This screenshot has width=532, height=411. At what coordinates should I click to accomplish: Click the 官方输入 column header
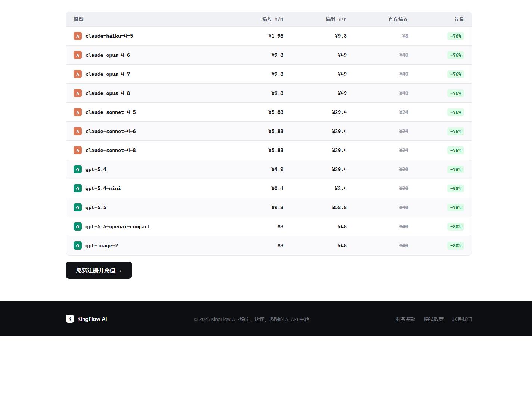tap(398, 19)
